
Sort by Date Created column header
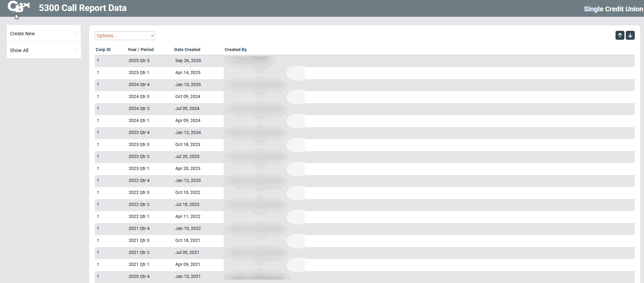click(187, 50)
